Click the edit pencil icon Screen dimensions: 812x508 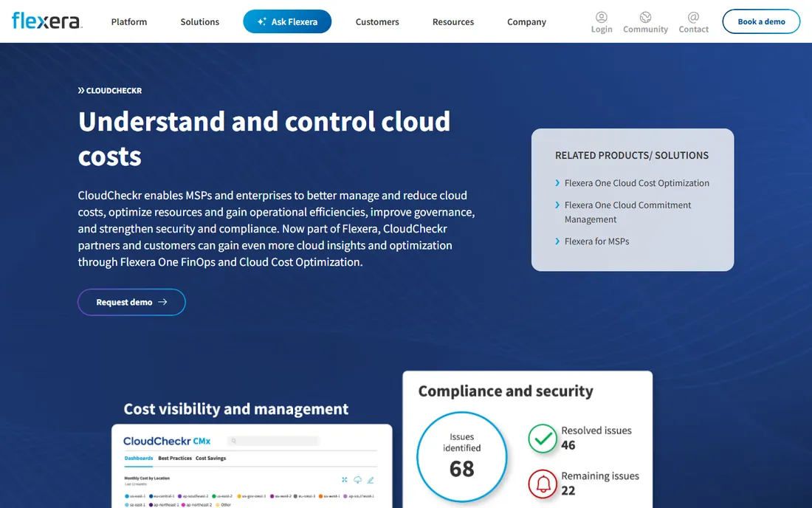point(371,480)
